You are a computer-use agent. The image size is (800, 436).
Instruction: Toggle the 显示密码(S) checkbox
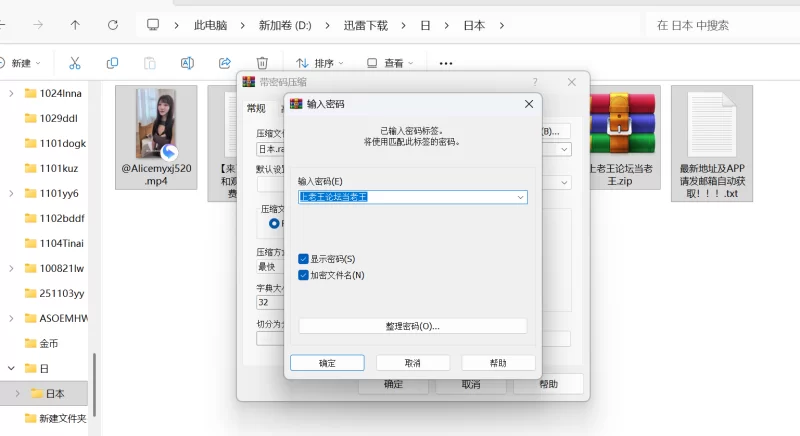[x=304, y=259]
